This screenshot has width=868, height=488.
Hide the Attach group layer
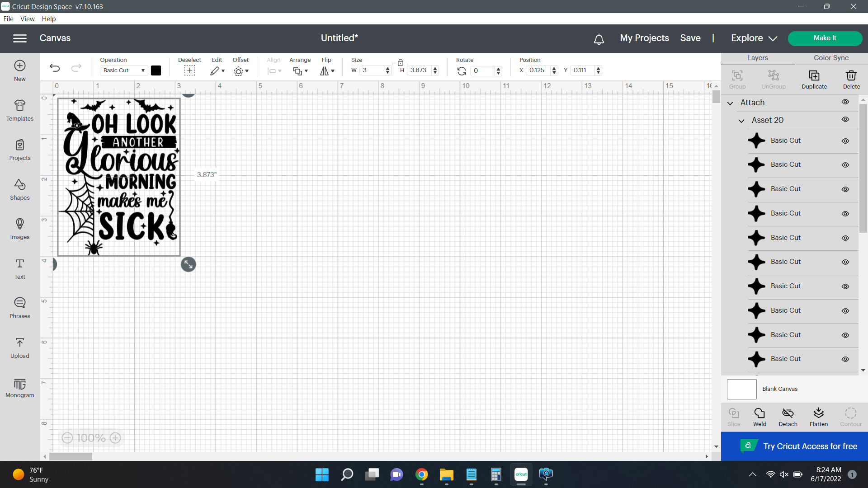845,102
